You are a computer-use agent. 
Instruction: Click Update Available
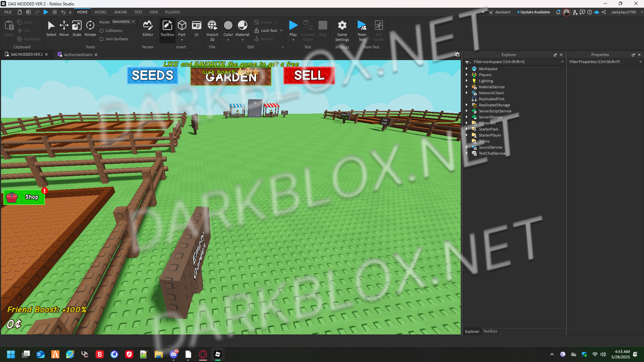point(534,12)
